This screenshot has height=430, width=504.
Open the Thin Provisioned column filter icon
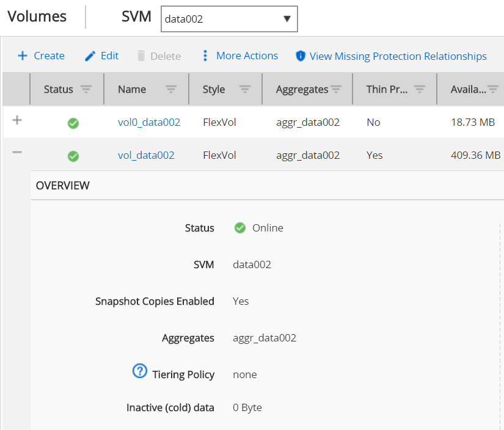pos(420,90)
